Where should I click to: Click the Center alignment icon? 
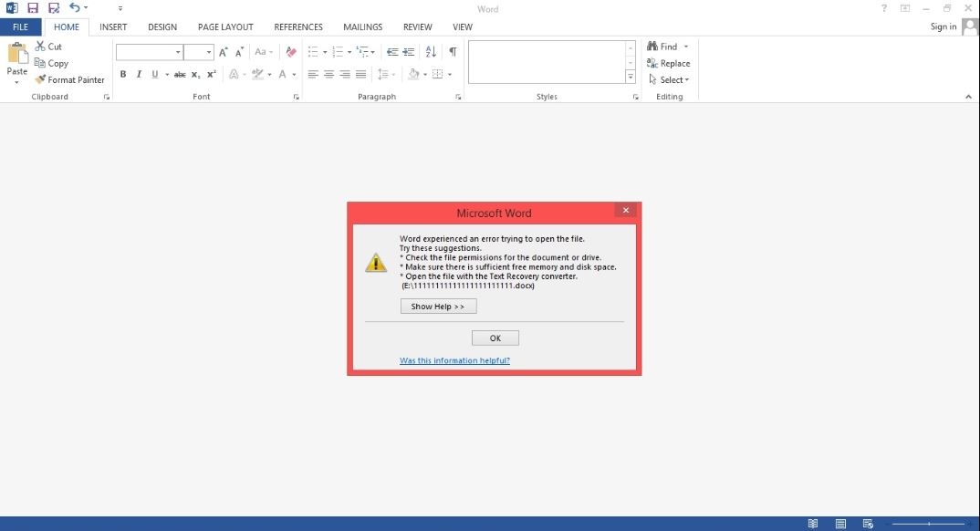point(328,74)
